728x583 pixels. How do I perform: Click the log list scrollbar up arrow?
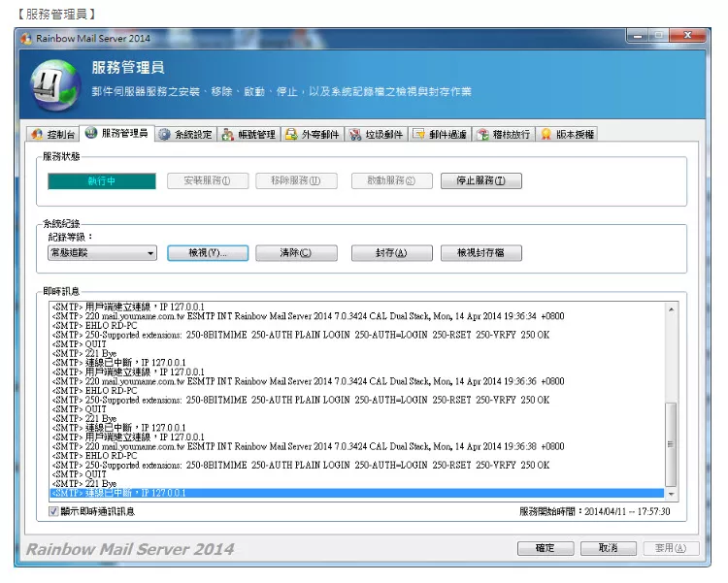click(671, 308)
